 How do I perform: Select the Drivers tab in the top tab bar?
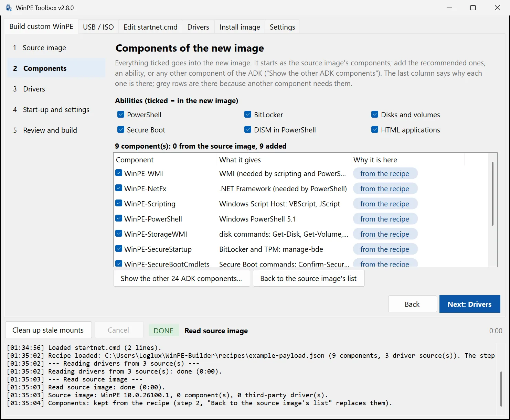coord(198,27)
